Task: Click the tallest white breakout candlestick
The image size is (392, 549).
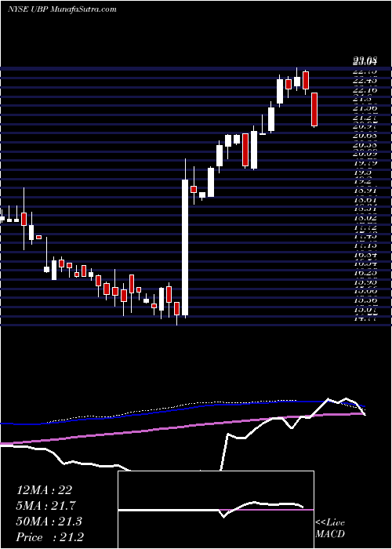Action: coord(185,247)
